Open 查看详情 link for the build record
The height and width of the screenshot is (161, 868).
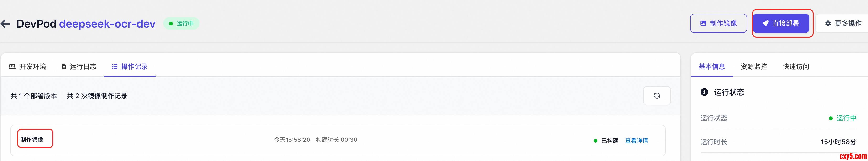636,141
